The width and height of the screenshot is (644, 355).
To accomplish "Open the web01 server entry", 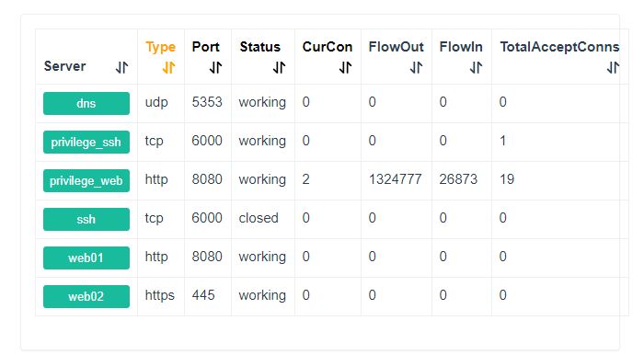I will click(86, 258).
